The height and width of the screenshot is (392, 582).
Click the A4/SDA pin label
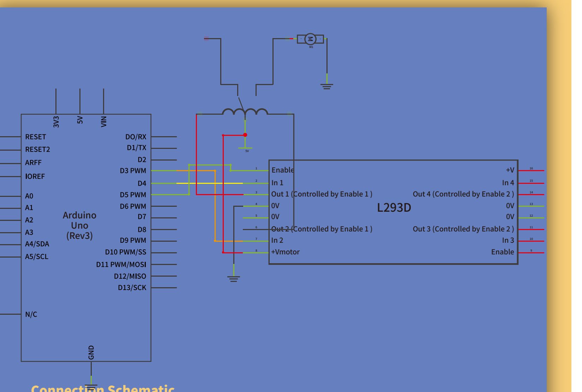[x=37, y=244]
